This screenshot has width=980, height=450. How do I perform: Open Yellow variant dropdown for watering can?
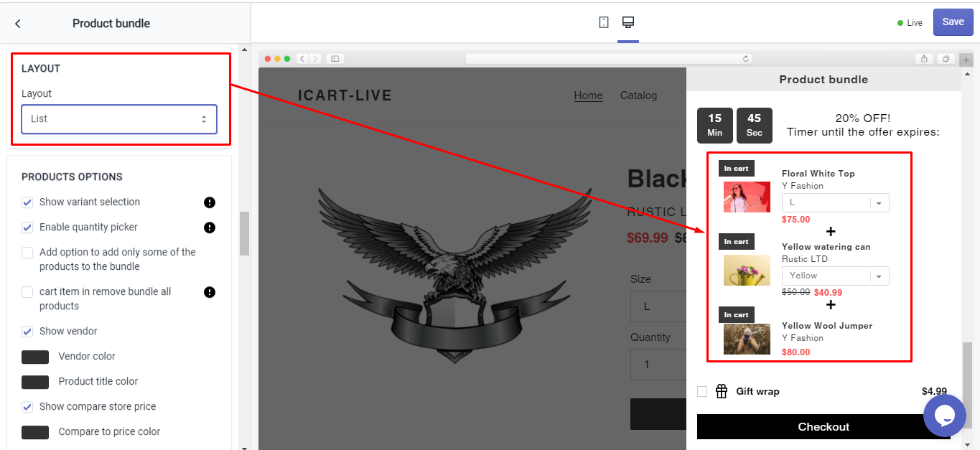tap(835, 276)
